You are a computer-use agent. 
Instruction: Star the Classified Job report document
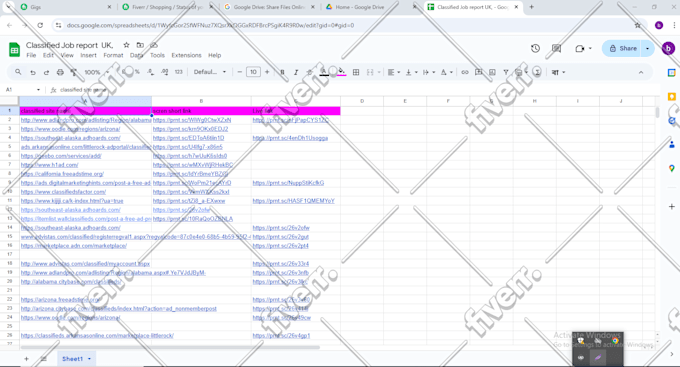click(x=126, y=45)
